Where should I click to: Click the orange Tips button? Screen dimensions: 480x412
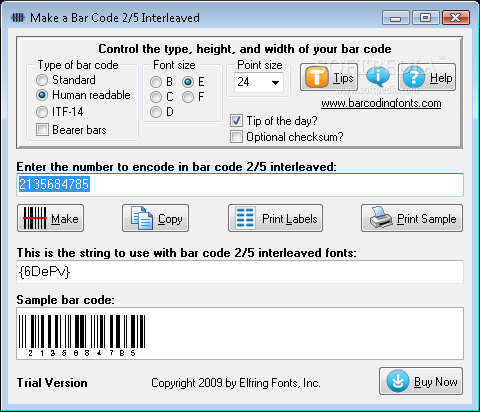[329, 77]
